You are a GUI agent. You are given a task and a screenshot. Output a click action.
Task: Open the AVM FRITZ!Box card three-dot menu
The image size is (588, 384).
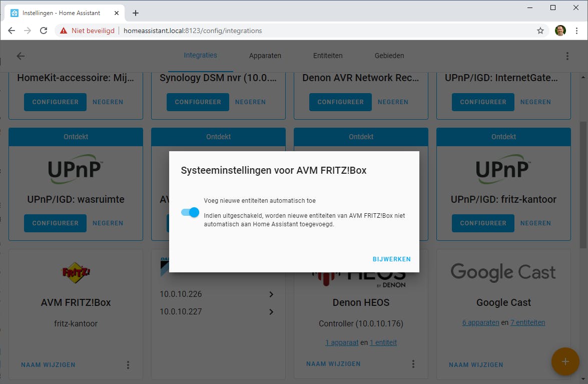128,365
